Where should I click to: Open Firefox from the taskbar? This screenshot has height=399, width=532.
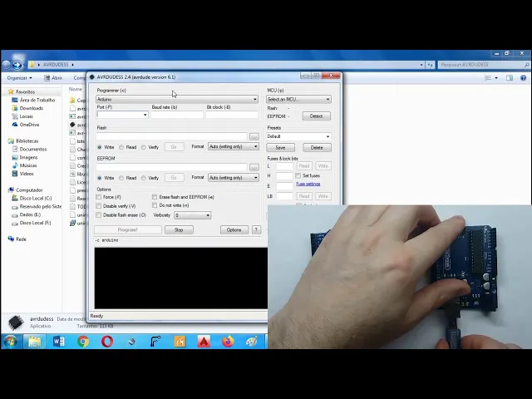pyautogui.click(x=228, y=342)
